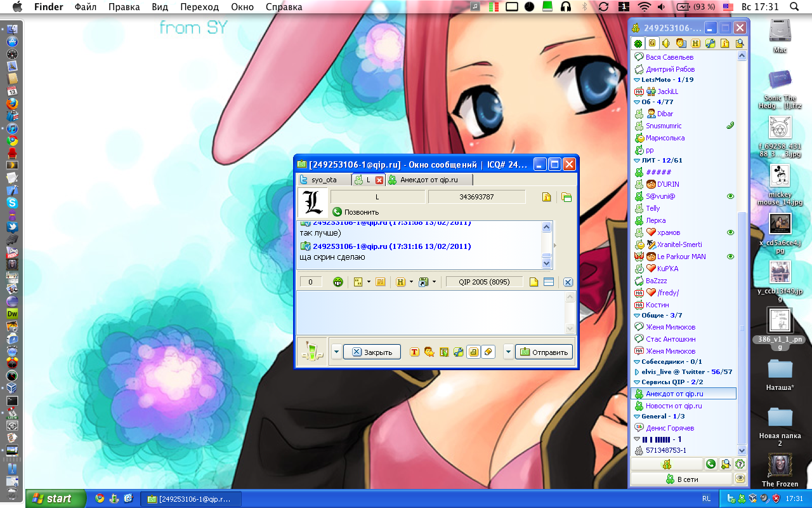Viewport: 812px width, 508px height.
Task: Click the yellow note icon in chat toolbar
Action: point(534,281)
